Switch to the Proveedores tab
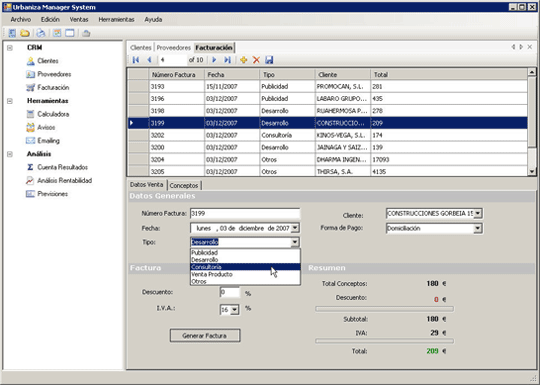The width and height of the screenshot is (540, 385). [x=174, y=48]
